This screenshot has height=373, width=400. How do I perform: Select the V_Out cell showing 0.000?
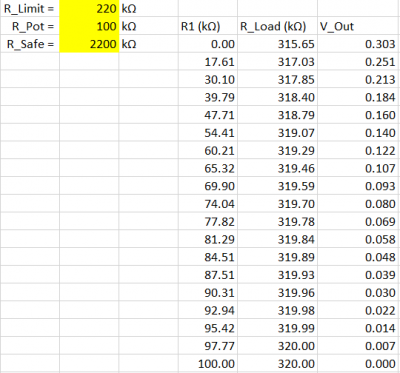click(358, 363)
